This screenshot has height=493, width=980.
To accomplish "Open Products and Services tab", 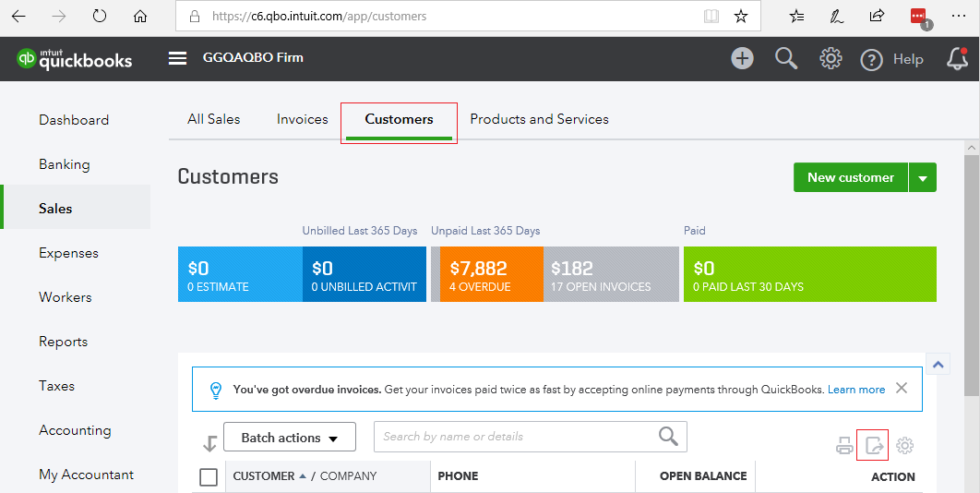I will pyautogui.click(x=540, y=119).
